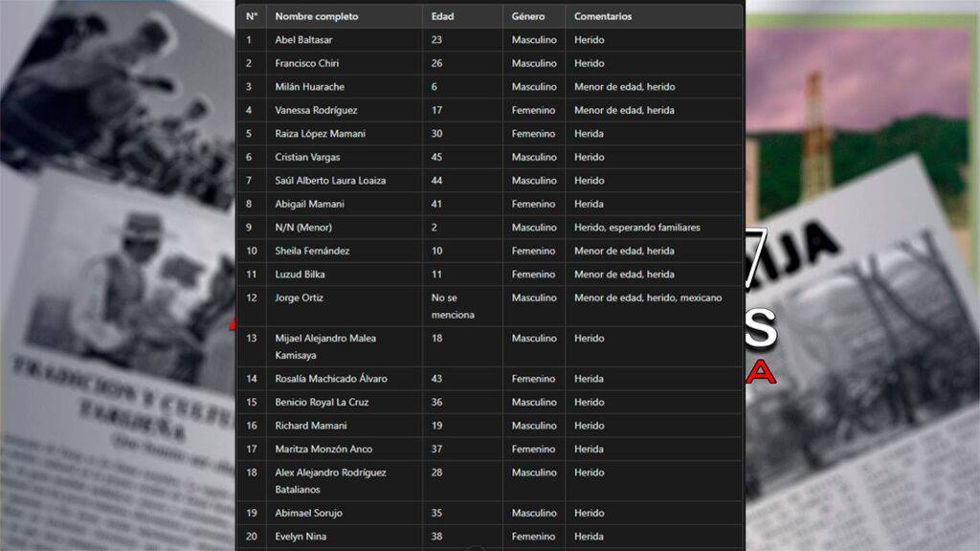Click the gender in Raiza López Mamani's row
Image resolution: width=980 pixels, height=551 pixels.
point(534,134)
